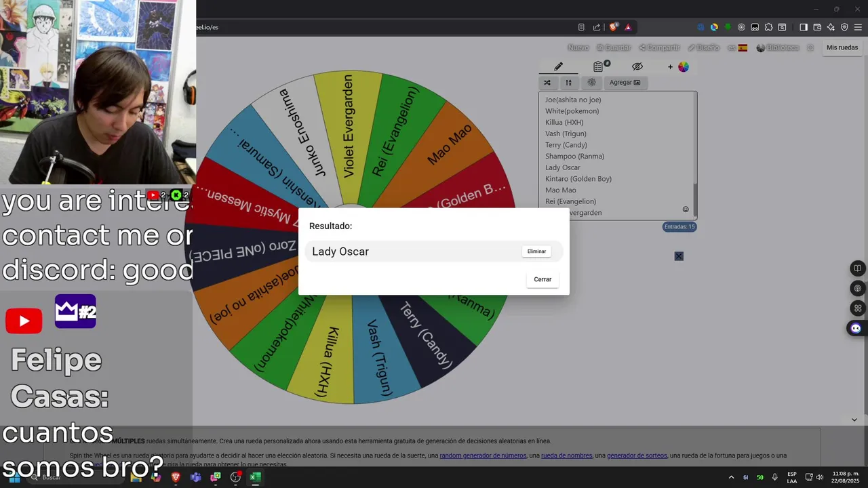
Task: Open Mis ruedas
Action: (x=842, y=47)
